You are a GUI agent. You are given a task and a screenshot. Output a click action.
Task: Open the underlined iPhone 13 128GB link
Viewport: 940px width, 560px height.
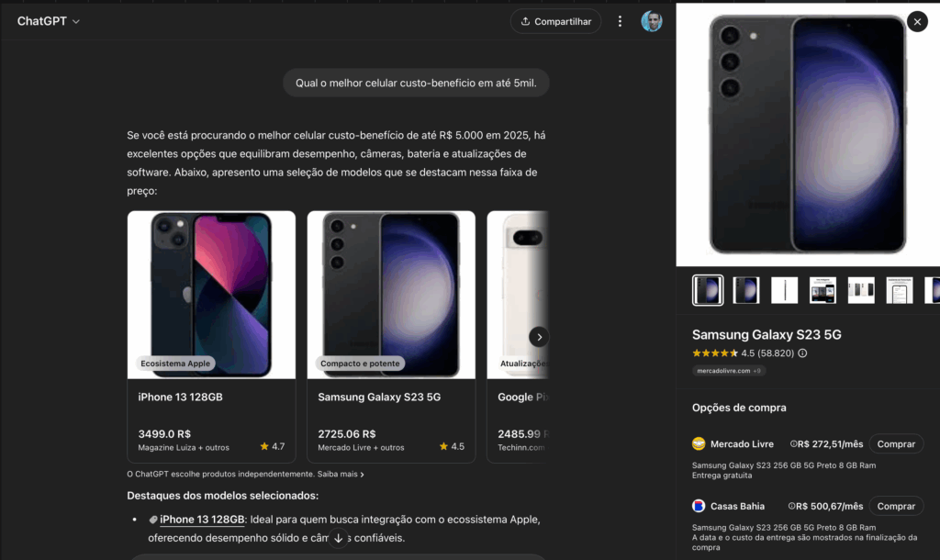(202, 520)
